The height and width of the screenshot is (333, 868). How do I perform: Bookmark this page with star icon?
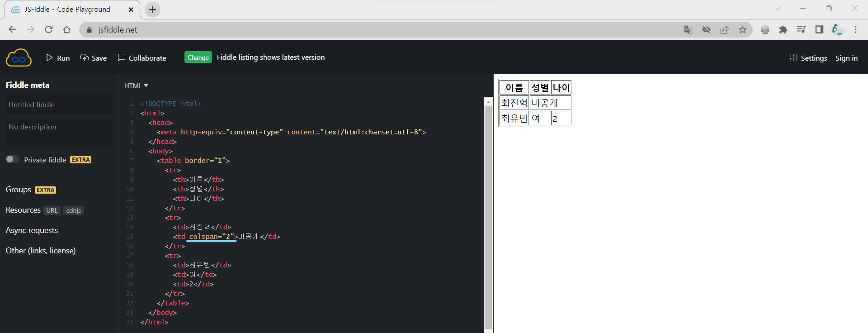pyautogui.click(x=742, y=29)
